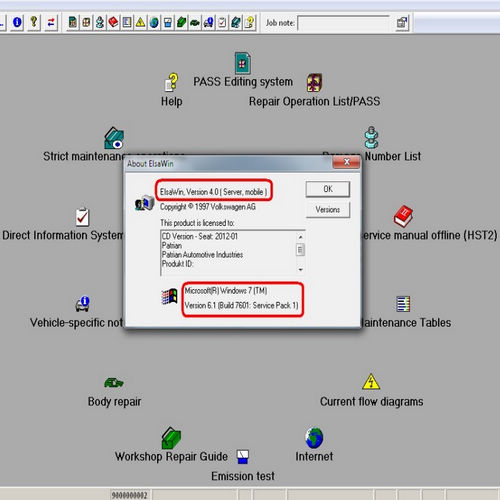Click the green Workshop Repair Guide toolbar icon

[x=181, y=22]
